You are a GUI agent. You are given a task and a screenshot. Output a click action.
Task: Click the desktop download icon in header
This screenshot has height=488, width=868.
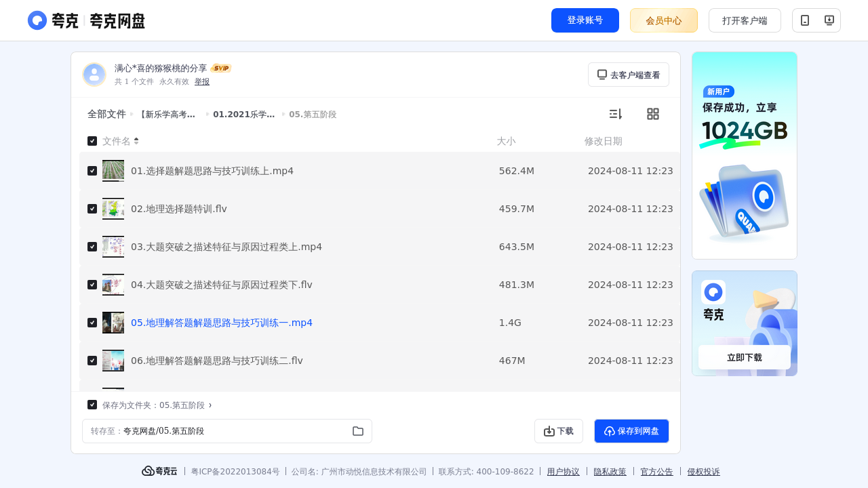(829, 20)
